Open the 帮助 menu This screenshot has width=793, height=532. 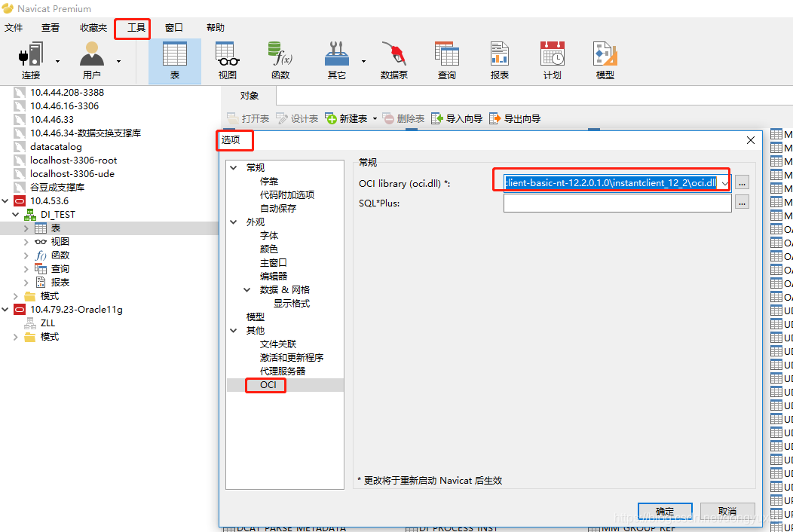click(x=215, y=28)
